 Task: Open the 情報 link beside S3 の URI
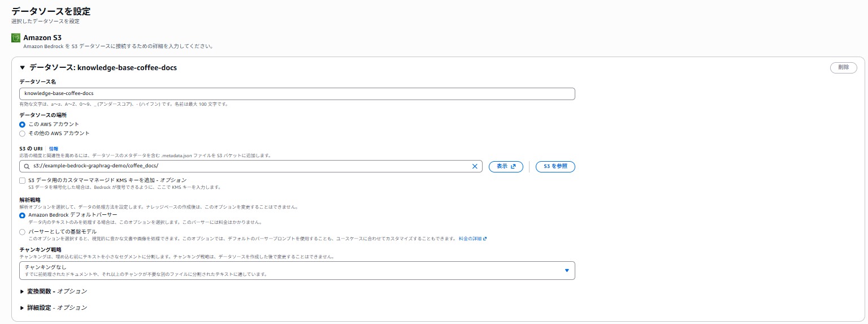click(x=54, y=149)
